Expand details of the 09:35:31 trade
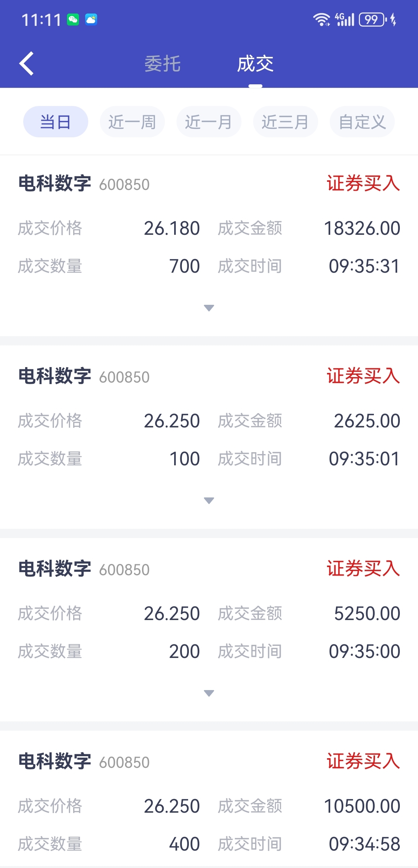418x868 pixels. 209,308
